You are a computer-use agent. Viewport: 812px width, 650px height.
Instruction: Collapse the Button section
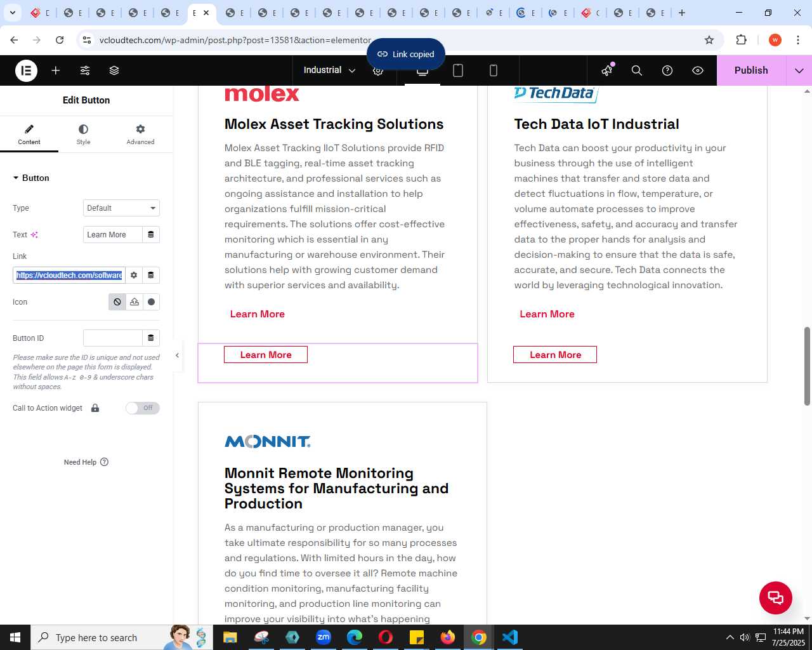pos(31,178)
